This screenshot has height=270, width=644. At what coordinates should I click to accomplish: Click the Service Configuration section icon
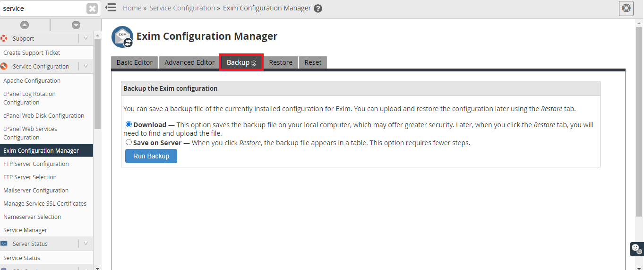click(4, 66)
